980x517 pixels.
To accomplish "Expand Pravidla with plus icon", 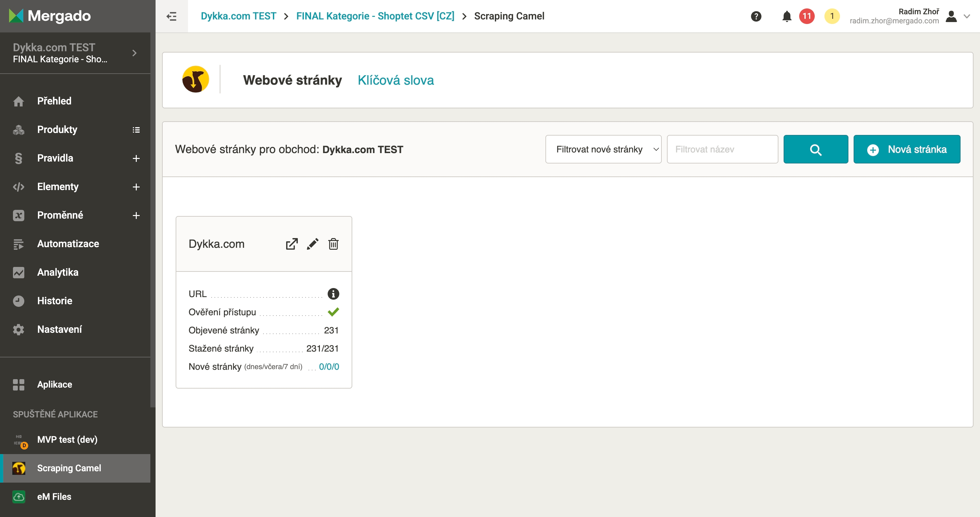I will point(136,158).
